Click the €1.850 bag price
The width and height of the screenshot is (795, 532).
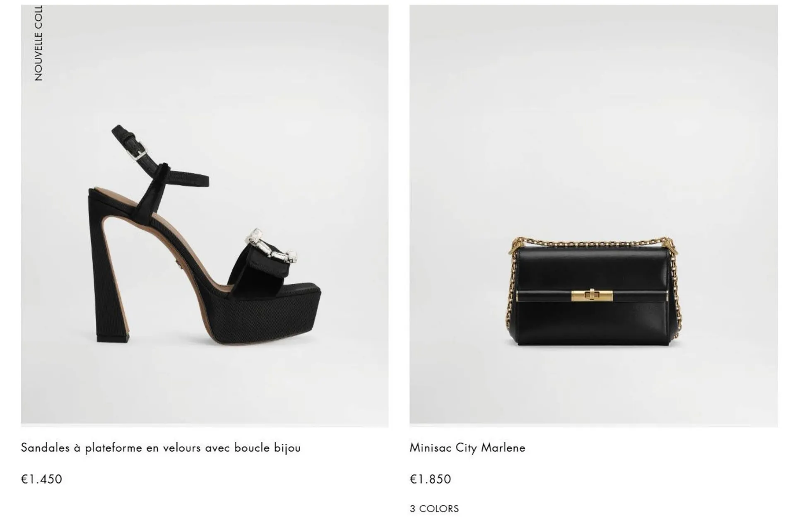[x=430, y=479]
